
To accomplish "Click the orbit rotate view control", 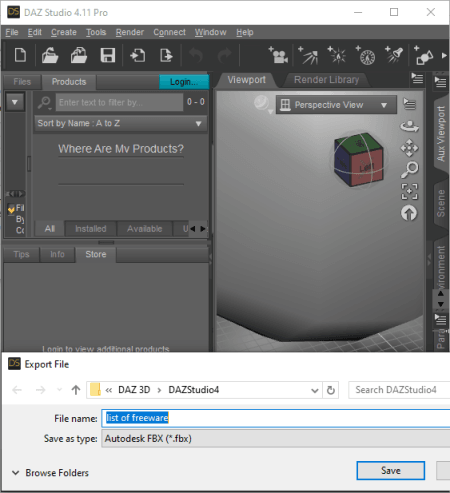I will (409, 126).
